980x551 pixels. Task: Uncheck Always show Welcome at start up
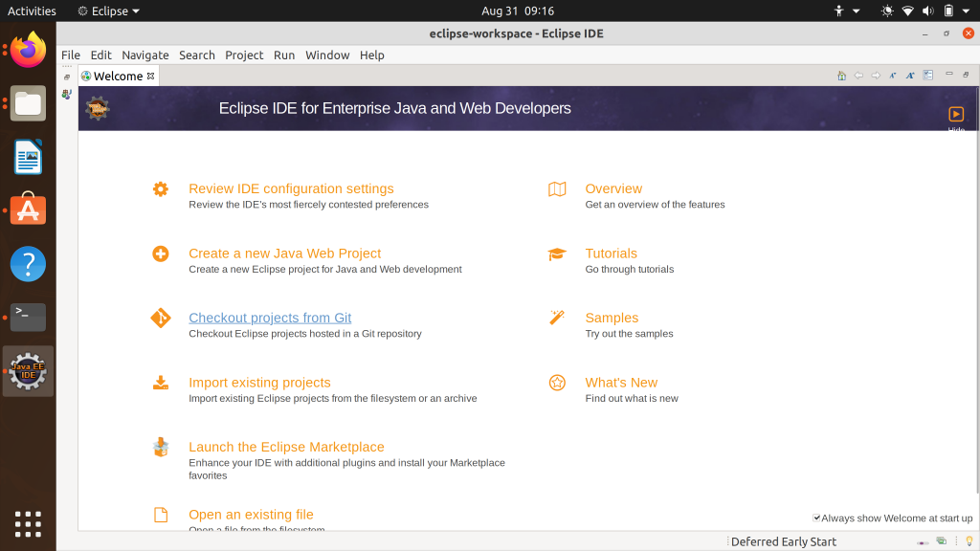coord(817,518)
